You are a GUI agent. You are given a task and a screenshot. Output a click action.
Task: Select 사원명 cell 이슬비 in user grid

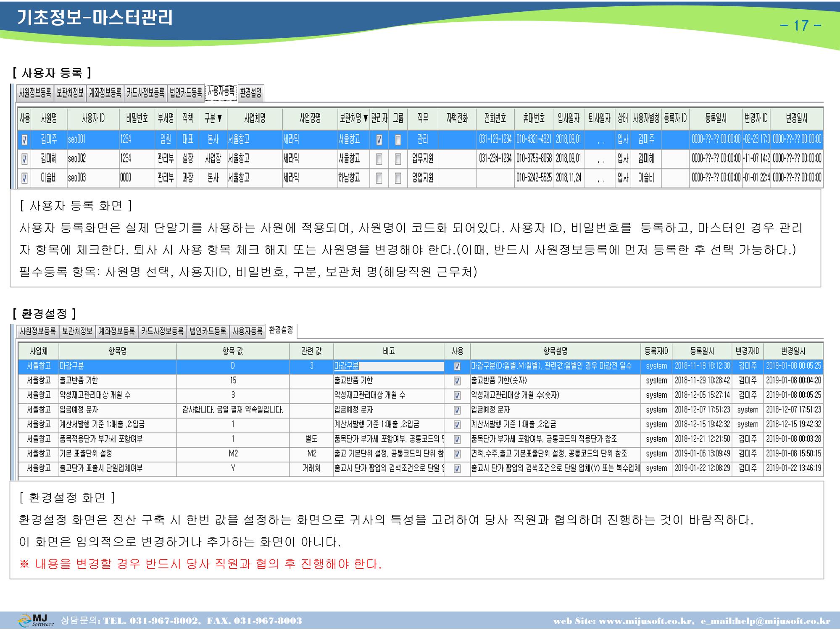click(x=49, y=178)
